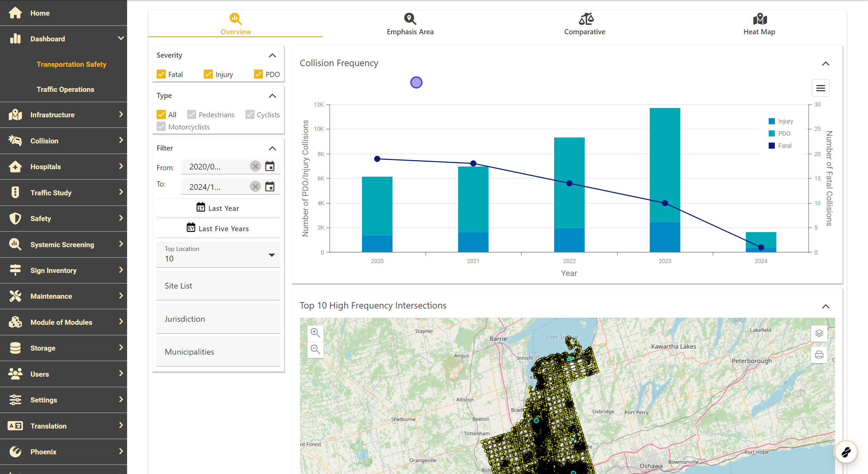
Task: Toggle the Injury severity checkbox
Action: (208, 74)
